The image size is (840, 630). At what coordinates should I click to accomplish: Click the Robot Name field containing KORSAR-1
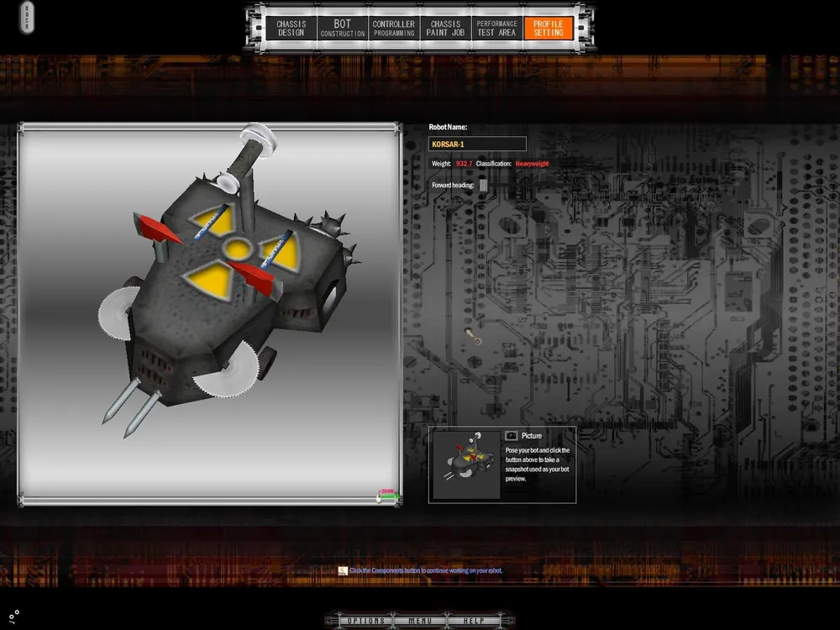coord(477,144)
